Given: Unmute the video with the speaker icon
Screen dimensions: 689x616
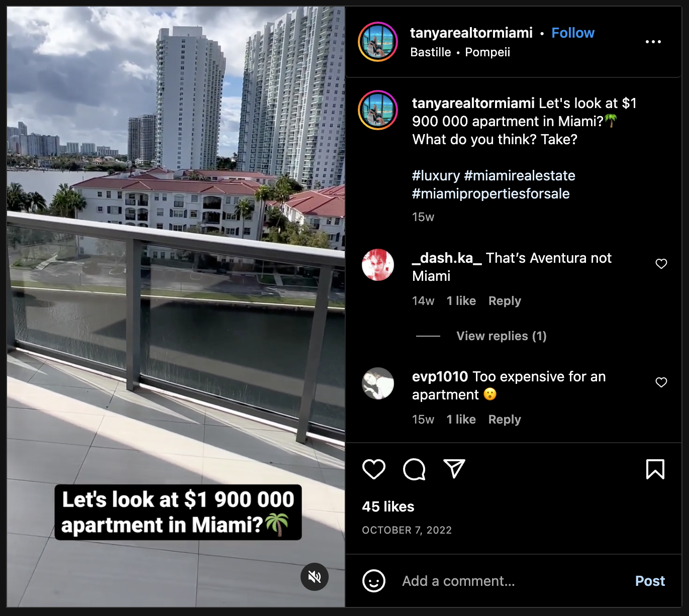Looking at the screenshot, I should click(315, 577).
